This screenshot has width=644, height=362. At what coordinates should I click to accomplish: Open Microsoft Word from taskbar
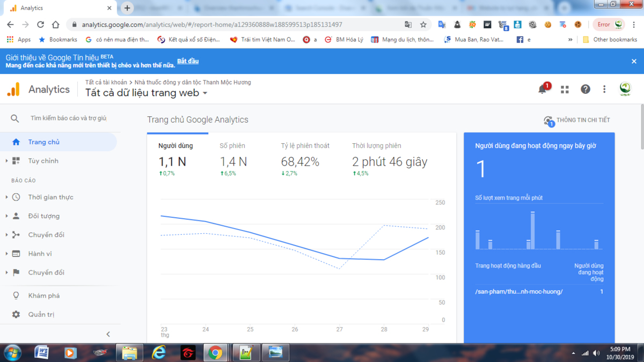pos(41,352)
